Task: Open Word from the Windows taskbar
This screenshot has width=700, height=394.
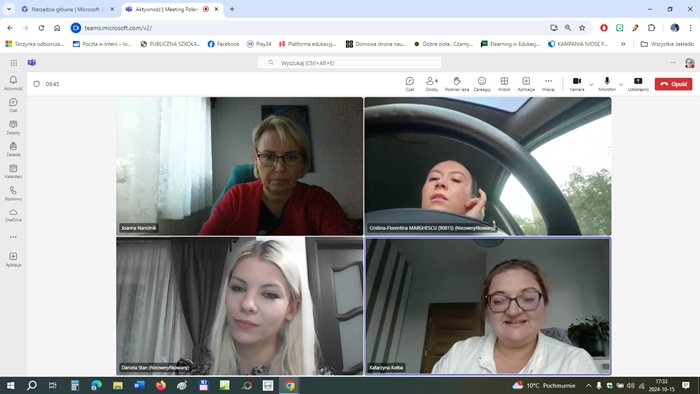Action: click(139, 386)
